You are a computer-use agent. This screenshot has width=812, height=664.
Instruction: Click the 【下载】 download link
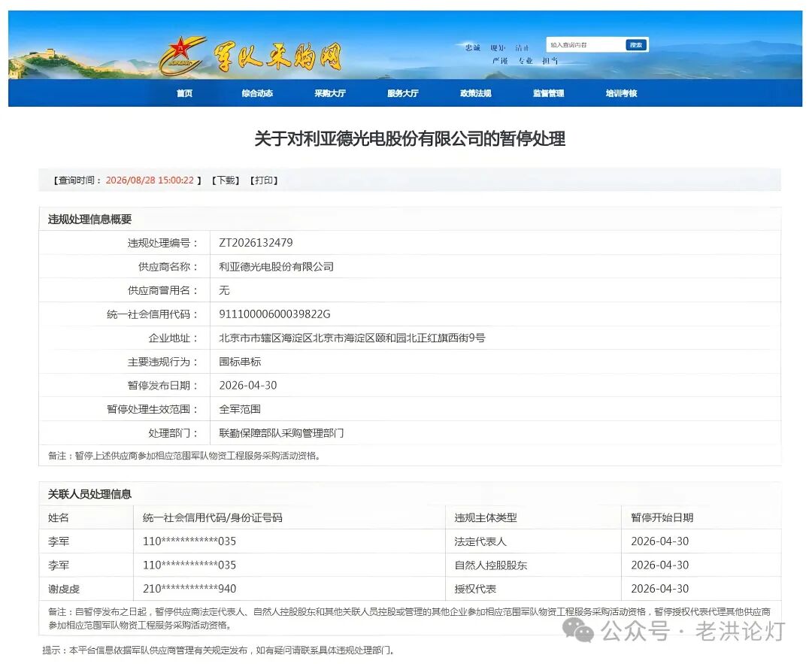[x=226, y=180]
